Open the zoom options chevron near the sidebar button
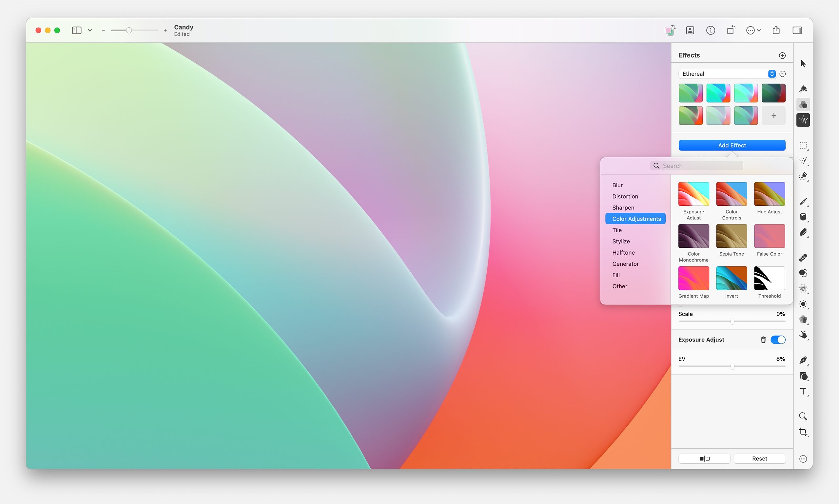839x504 pixels. (x=89, y=30)
